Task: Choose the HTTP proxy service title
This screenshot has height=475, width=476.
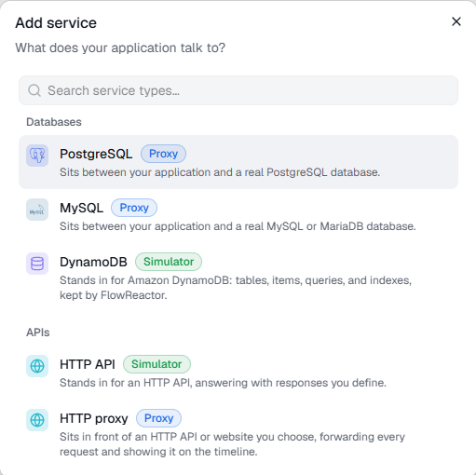Action: [94, 418]
